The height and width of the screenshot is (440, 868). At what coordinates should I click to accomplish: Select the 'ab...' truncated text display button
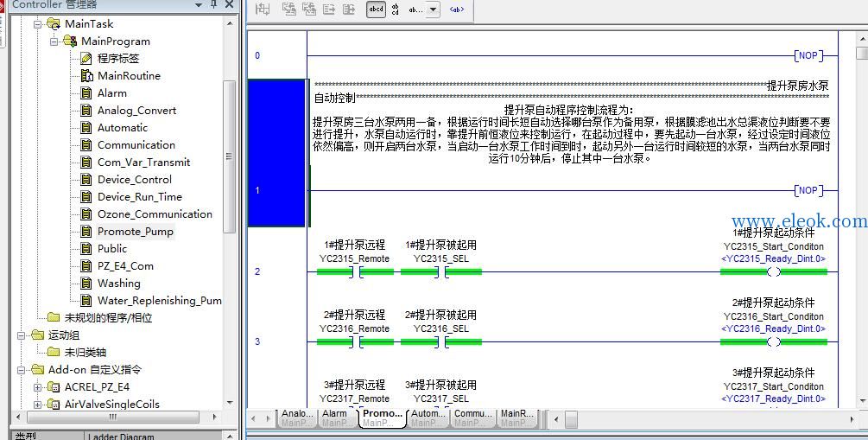pos(415,10)
